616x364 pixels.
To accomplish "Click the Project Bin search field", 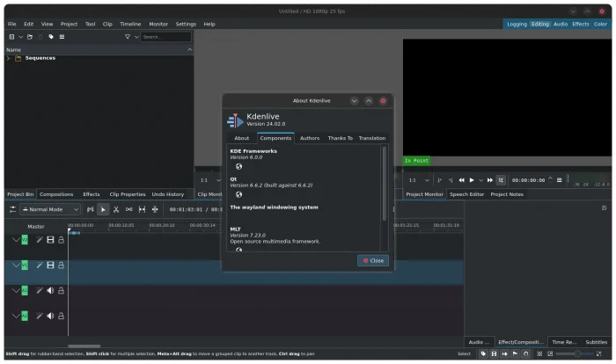I will 165,37.
